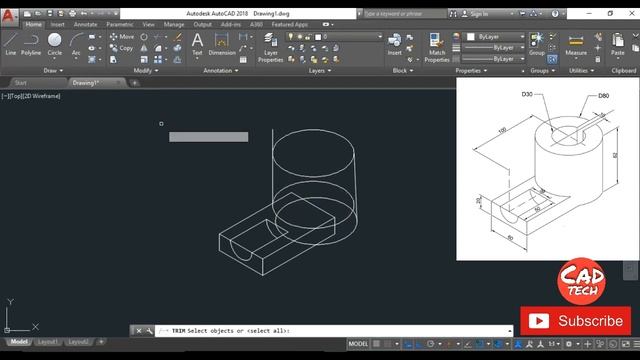Toggle clean screen icon in status bar
640x360 pixels.
[625, 344]
